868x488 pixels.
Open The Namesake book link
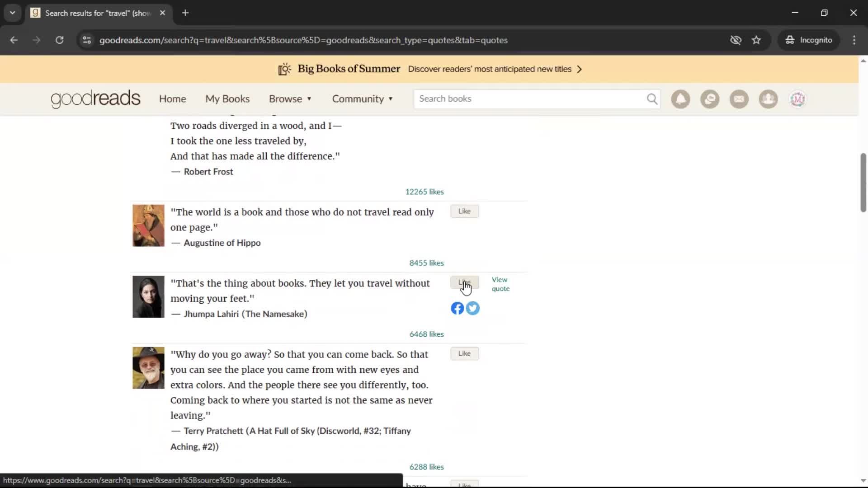point(274,314)
